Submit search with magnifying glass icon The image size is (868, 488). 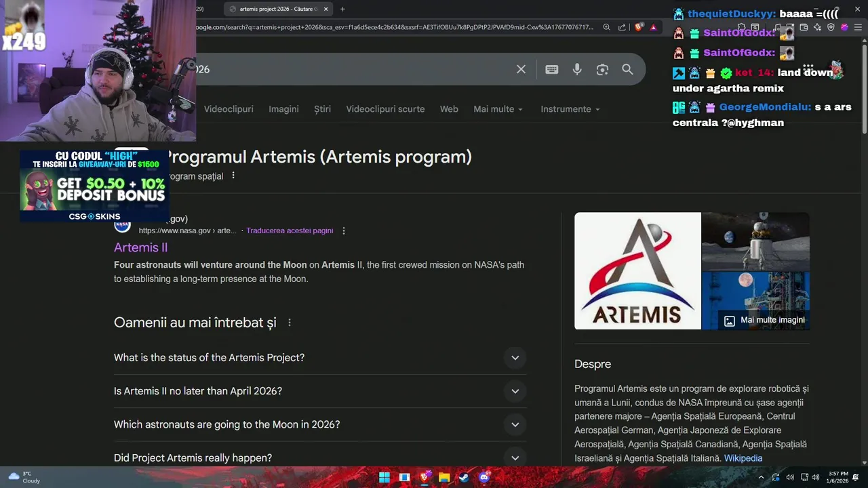tap(627, 69)
